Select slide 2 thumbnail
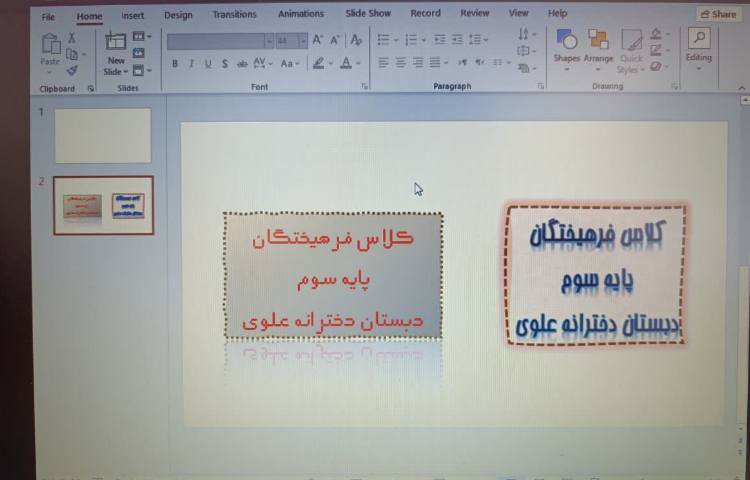Screen dimensions: 750x480 pyautogui.click(x=103, y=206)
